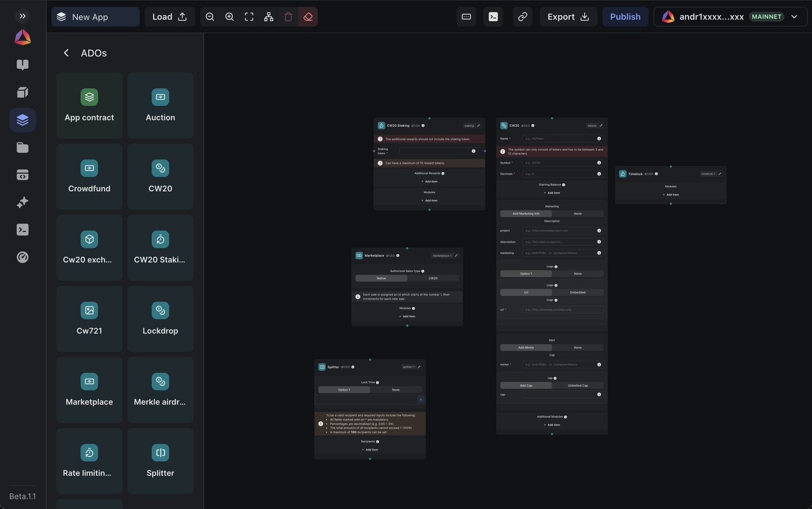Click the Name input in CW20 node
This screenshot has width=812, height=509.
click(562, 139)
